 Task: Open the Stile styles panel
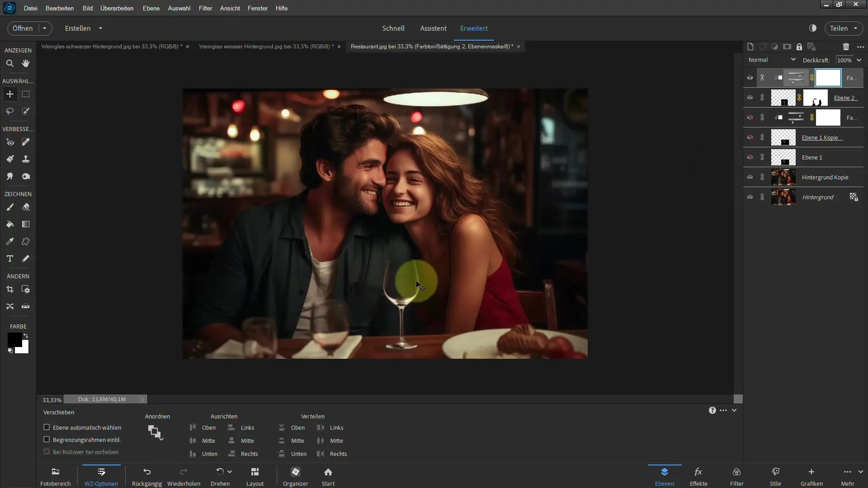775,477
